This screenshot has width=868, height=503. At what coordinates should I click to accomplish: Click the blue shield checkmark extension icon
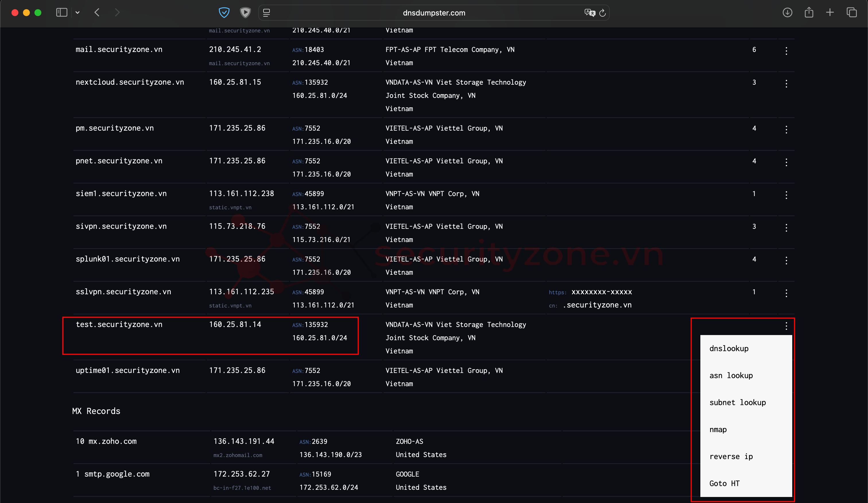click(x=224, y=13)
